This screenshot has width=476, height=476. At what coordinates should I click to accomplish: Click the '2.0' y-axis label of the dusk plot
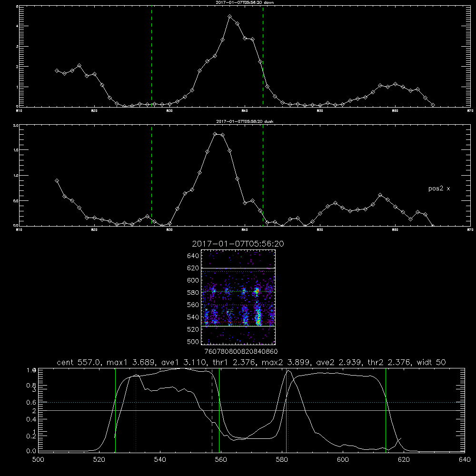16,125
